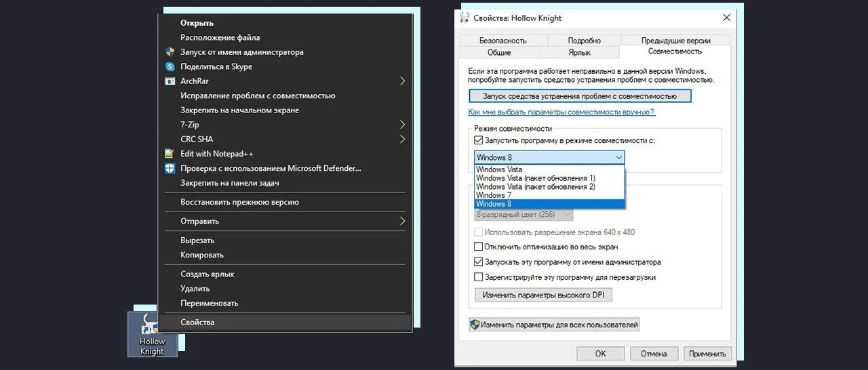Choose Свойства in the context menu

click(x=285, y=322)
